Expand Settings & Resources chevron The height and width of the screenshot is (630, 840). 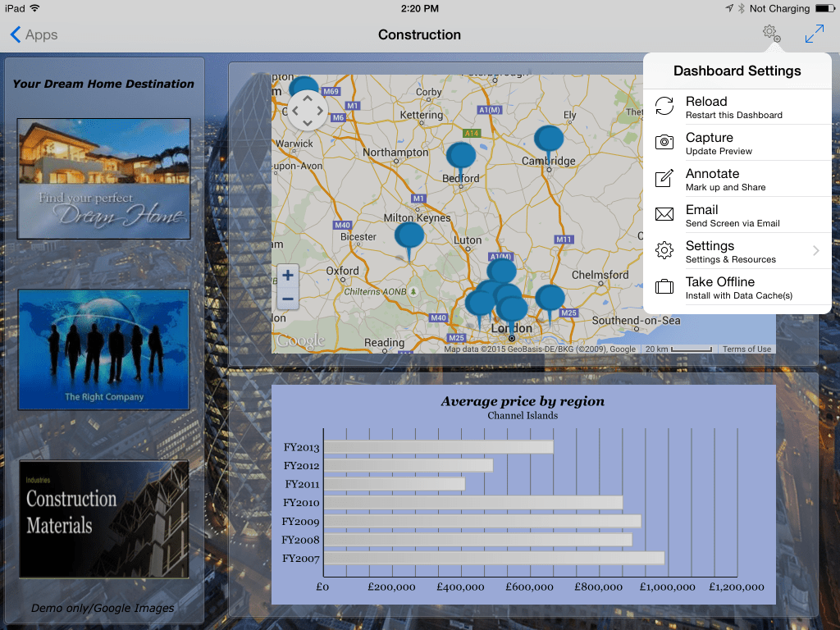815,251
